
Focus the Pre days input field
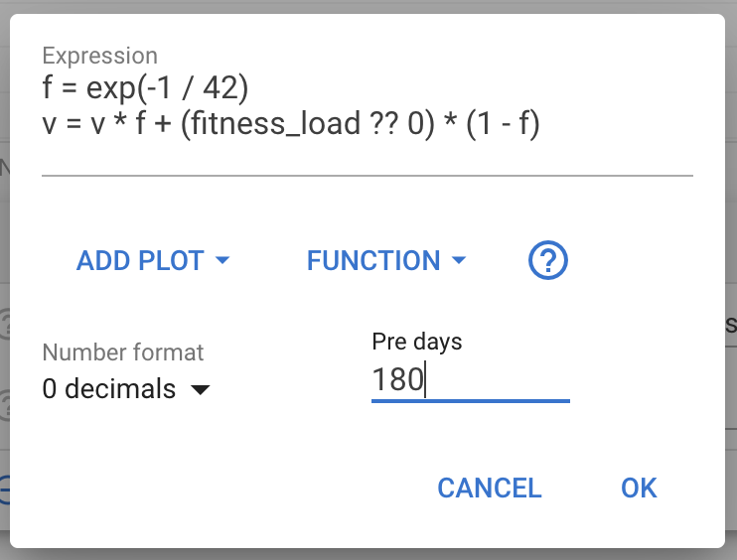pos(470,380)
